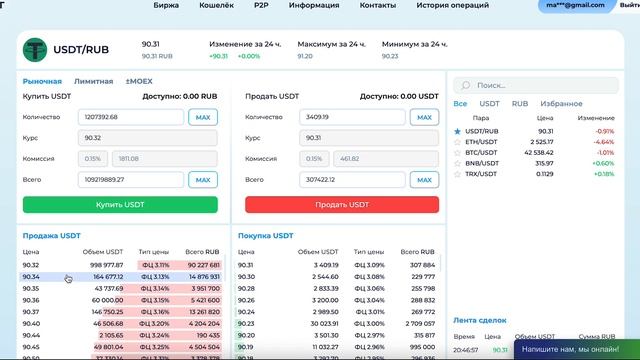Click MAX next to sell Количество
The width and height of the screenshot is (640, 360).
424,117
